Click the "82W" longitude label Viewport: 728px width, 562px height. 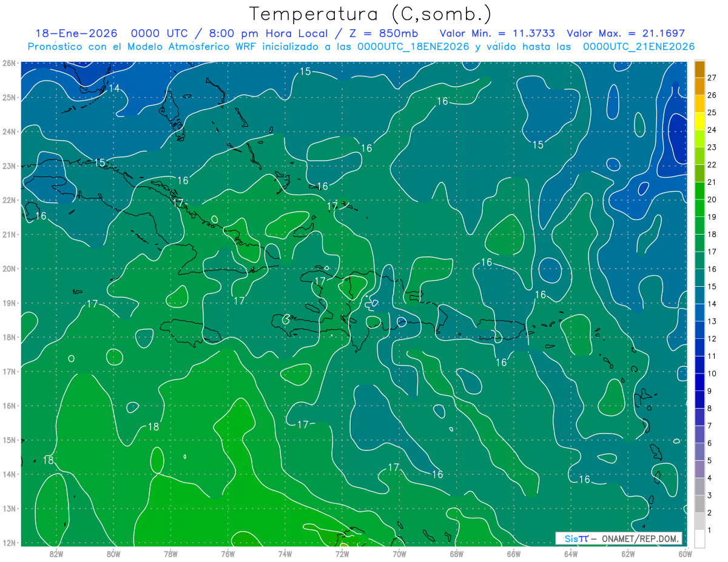[56, 554]
